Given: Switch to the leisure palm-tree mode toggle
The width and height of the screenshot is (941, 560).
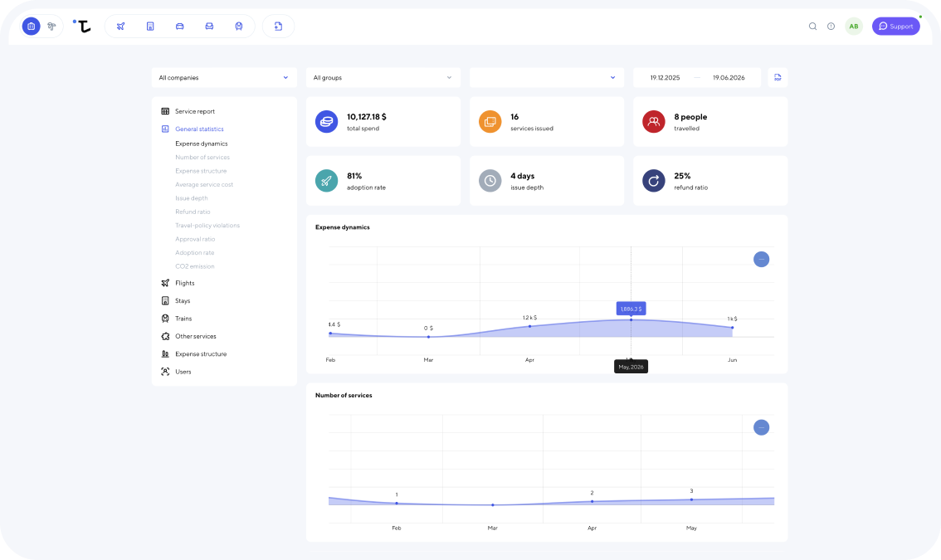Looking at the screenshot, I should point(51,27).
